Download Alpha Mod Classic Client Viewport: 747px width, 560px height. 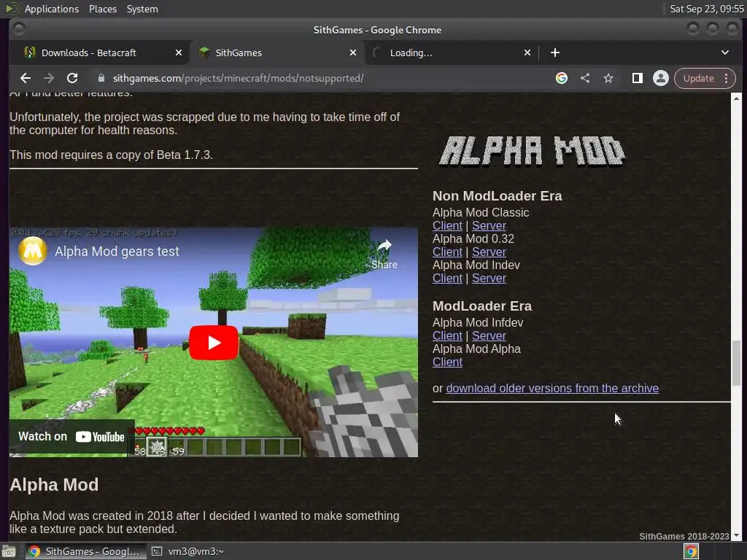tap(447, 226)
